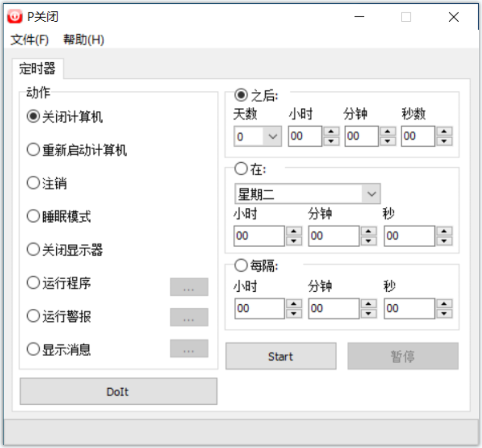Decrease the 小时 value under 每隔
Screen dimensions: 482x448
294,313
